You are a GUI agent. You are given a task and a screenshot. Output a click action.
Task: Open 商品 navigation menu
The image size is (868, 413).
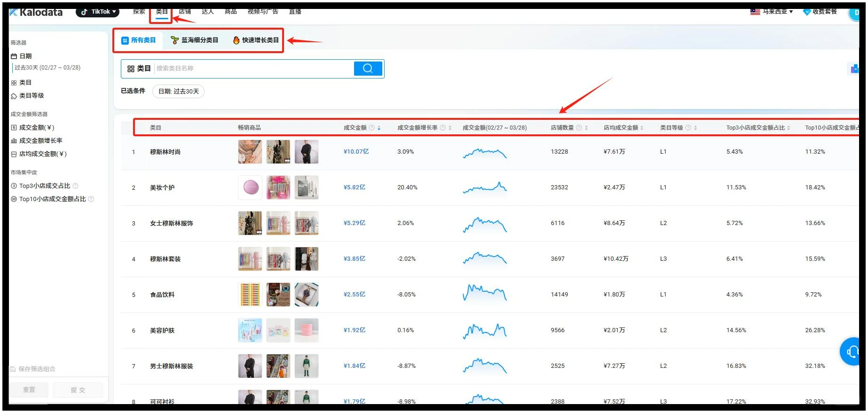click(x=231, y=12)
